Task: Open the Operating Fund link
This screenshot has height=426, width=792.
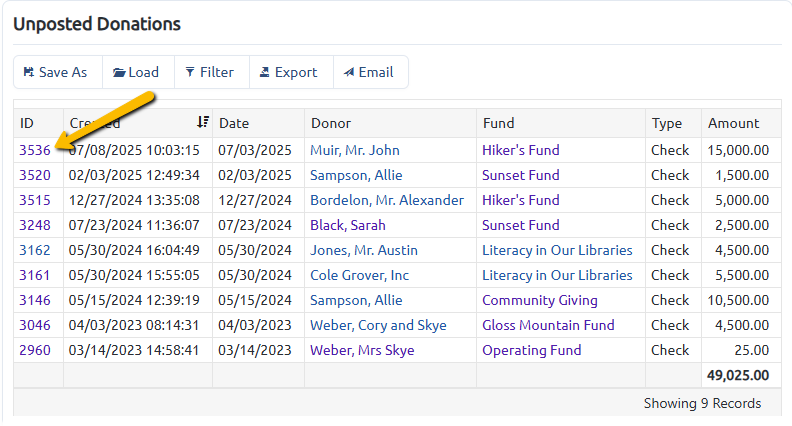Action: 531,350
